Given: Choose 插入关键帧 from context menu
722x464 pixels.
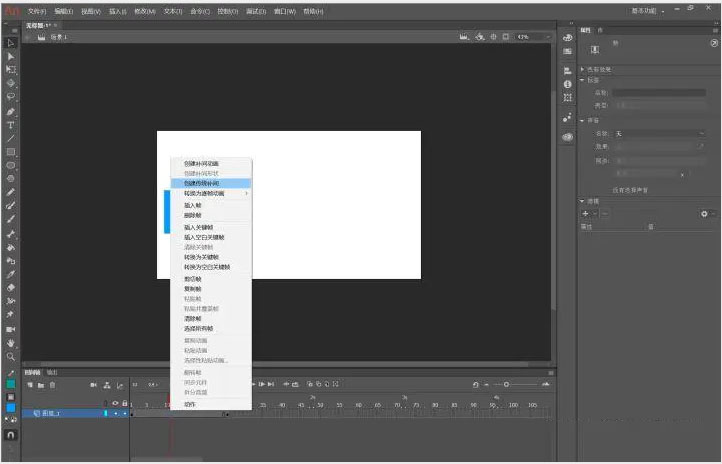Looking at the screenshot, I should click(x=199, y=227).
